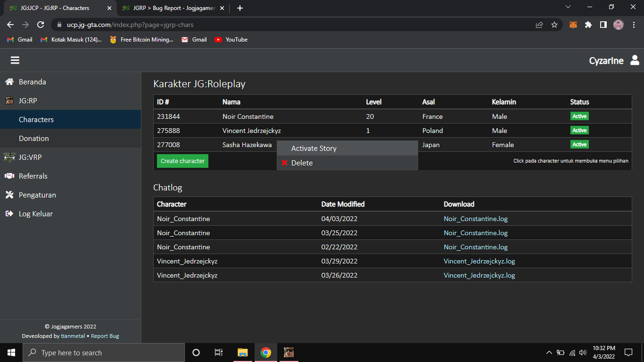
Task: Click character ID 275888
Action: [169, 131]
